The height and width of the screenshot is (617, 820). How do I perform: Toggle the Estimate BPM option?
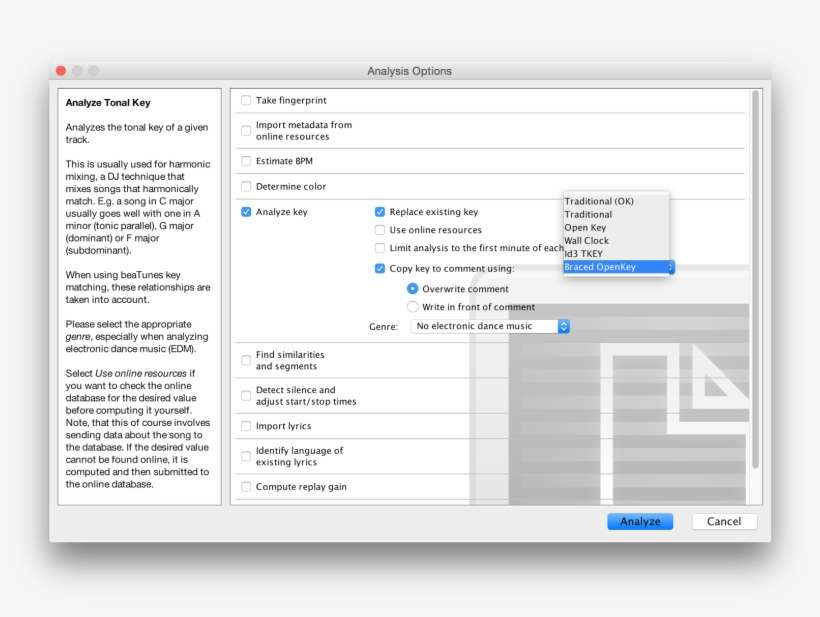[x=246, y=161]
